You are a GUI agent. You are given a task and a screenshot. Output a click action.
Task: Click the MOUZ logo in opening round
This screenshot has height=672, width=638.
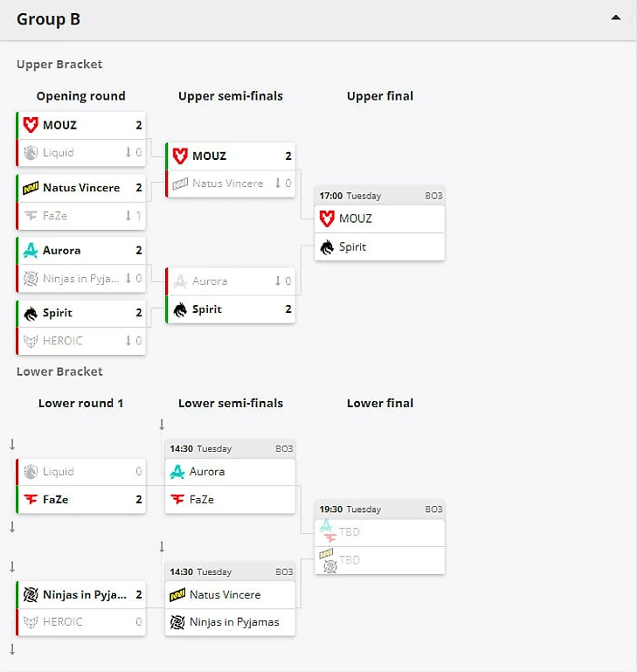(31, 125)
